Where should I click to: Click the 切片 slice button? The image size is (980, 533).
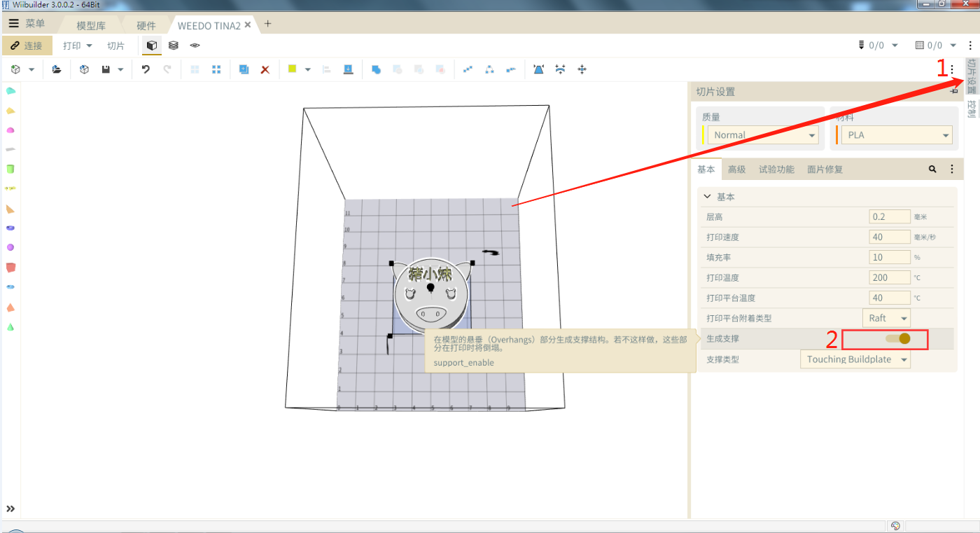pos(115,46)
